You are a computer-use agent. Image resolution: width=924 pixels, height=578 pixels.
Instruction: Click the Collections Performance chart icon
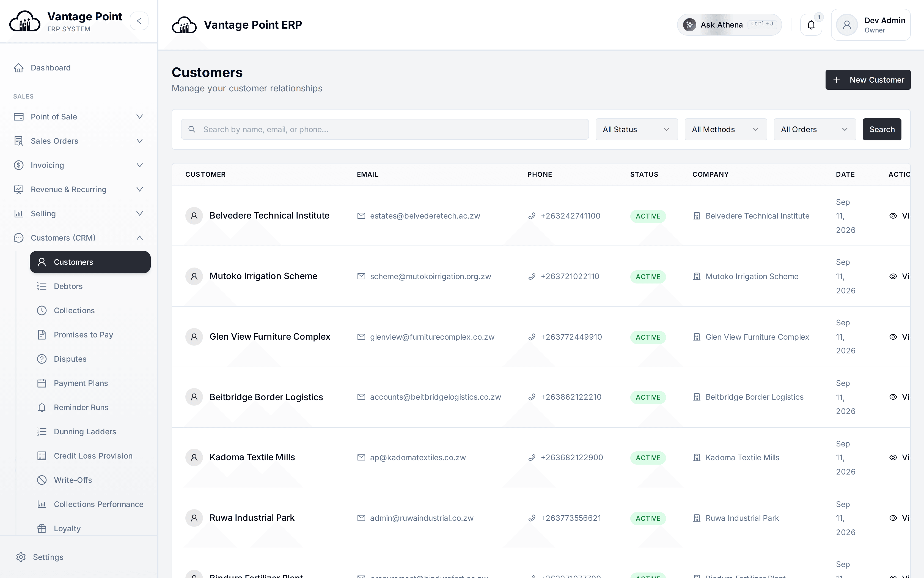click(x=42, y=504)
